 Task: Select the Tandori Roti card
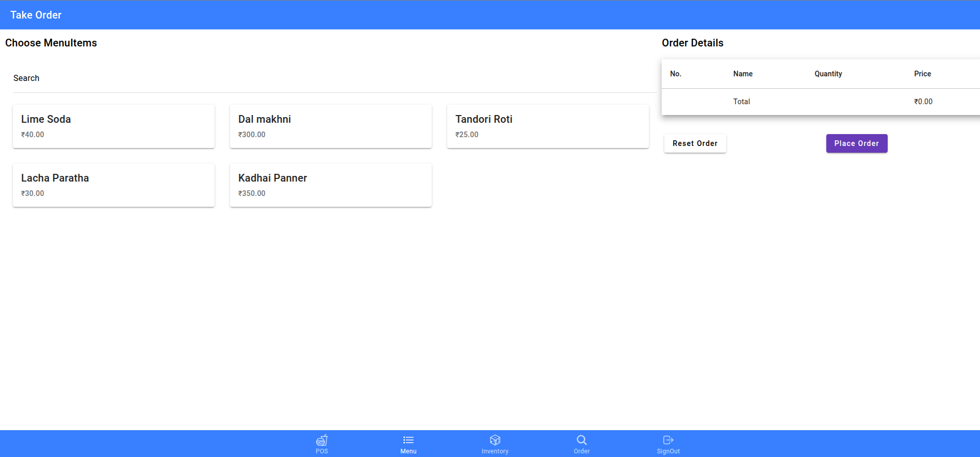[x=548, y=126]
